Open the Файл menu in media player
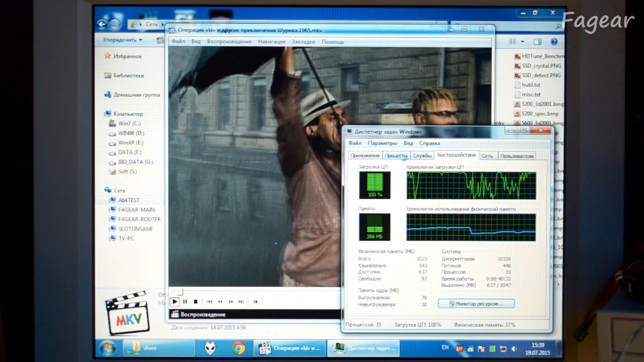This screenshot has height=362, width=644. (x=178, y=42)
